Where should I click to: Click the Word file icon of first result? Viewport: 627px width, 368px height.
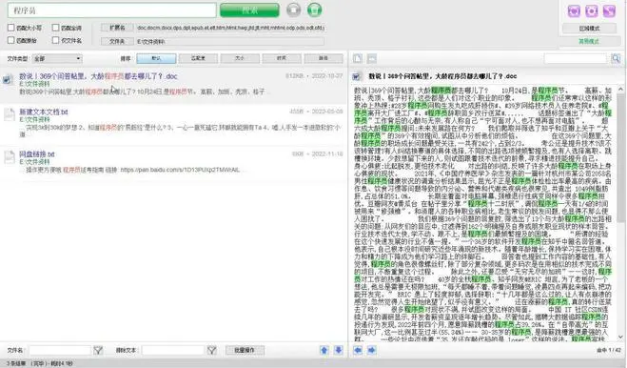click(x=8, y=80)
